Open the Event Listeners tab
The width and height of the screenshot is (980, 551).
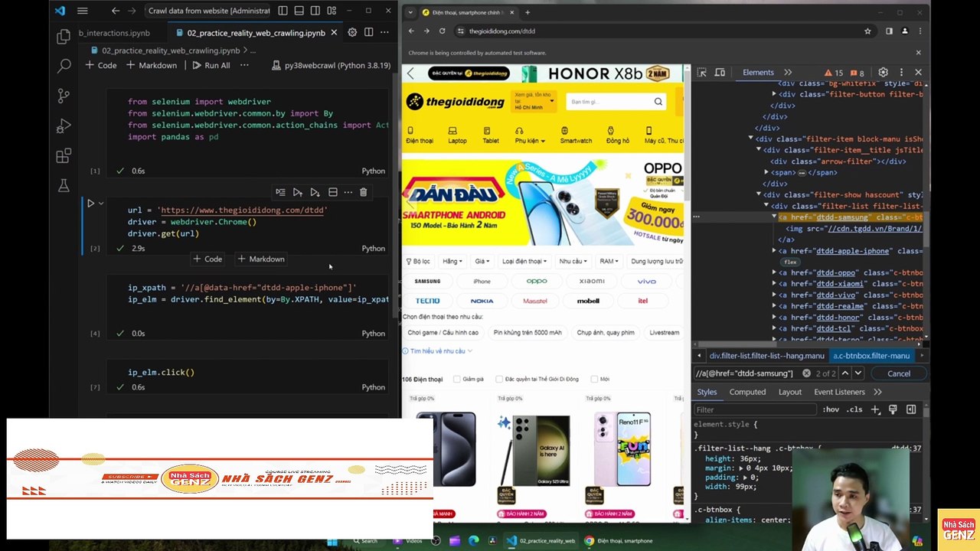pyautogui.click(x=839, y=392)
